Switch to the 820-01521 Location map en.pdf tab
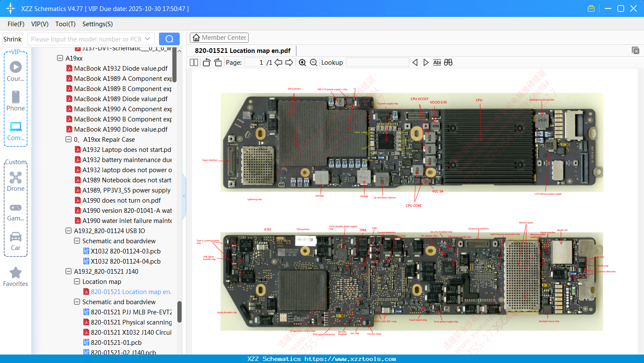The height and width of the screenshot is (363, 644). coord(243,51)
